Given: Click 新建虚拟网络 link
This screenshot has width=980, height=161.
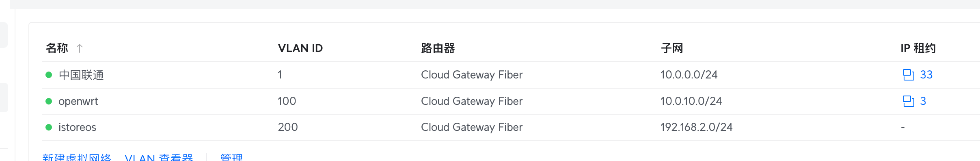Looking at the screenshot, I should pyautogui.click(x=77, y=157).
